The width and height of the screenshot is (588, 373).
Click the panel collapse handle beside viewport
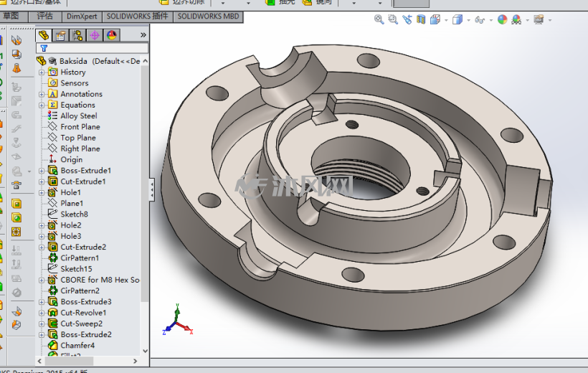[152, 190]
